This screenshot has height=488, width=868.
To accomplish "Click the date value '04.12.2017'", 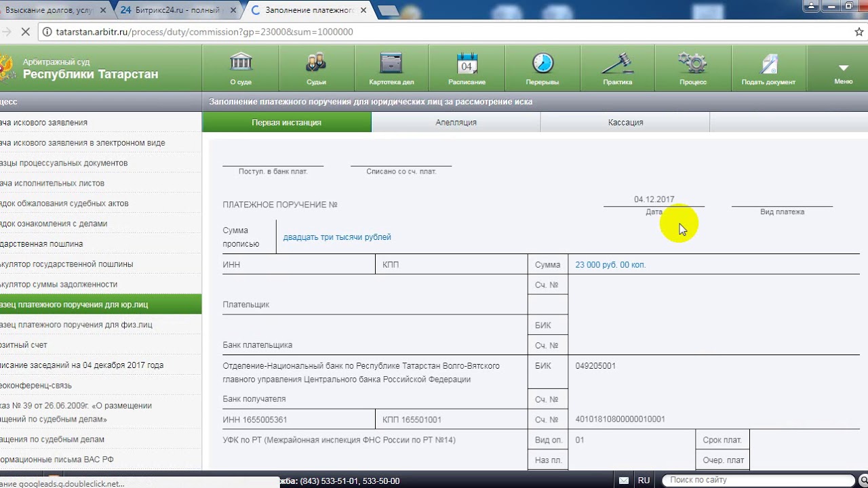I will click(x=654, y=199).
